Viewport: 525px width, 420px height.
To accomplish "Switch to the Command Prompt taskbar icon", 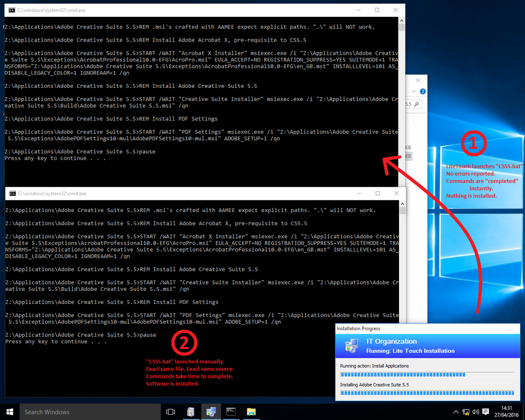I will [x=231, y=412].
